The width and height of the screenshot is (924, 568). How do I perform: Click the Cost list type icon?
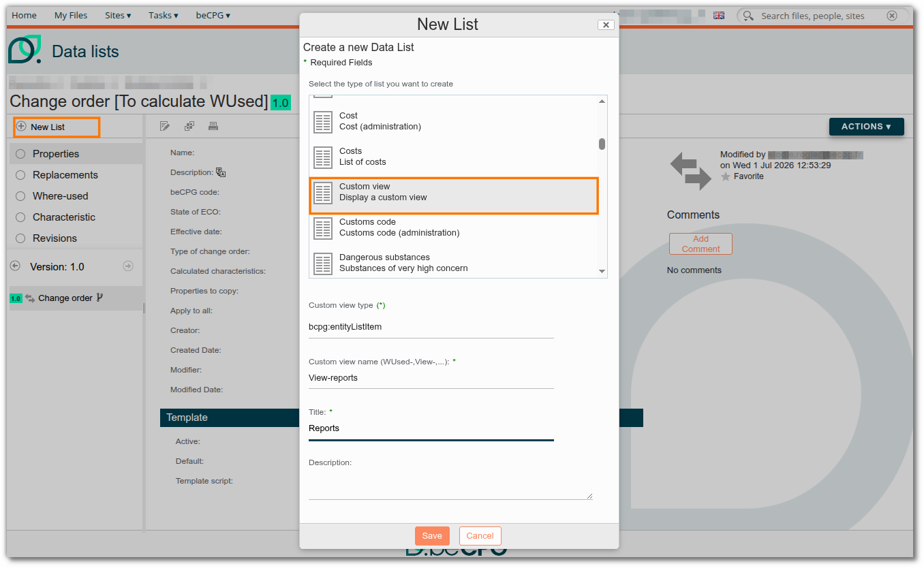click(x=322, y=122)
